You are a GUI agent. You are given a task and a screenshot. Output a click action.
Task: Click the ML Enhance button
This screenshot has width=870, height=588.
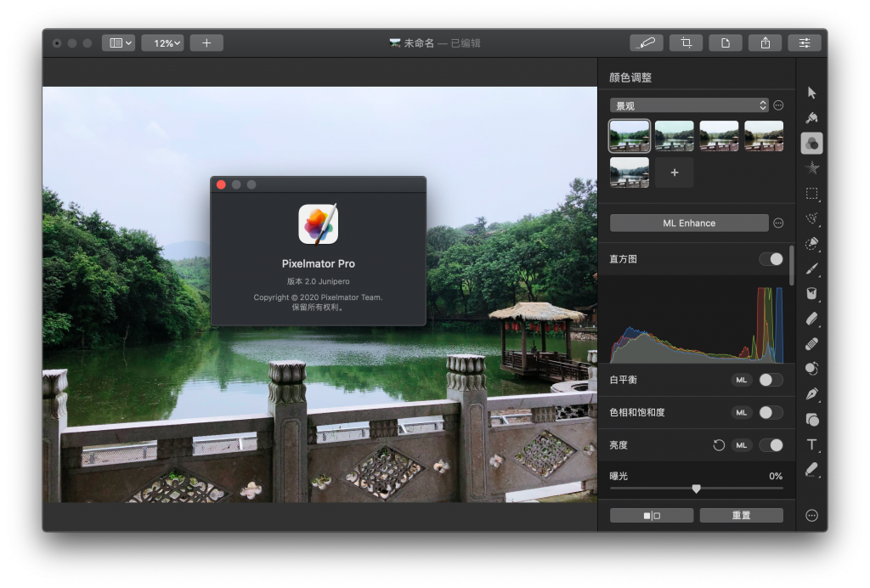click(688, 223)
